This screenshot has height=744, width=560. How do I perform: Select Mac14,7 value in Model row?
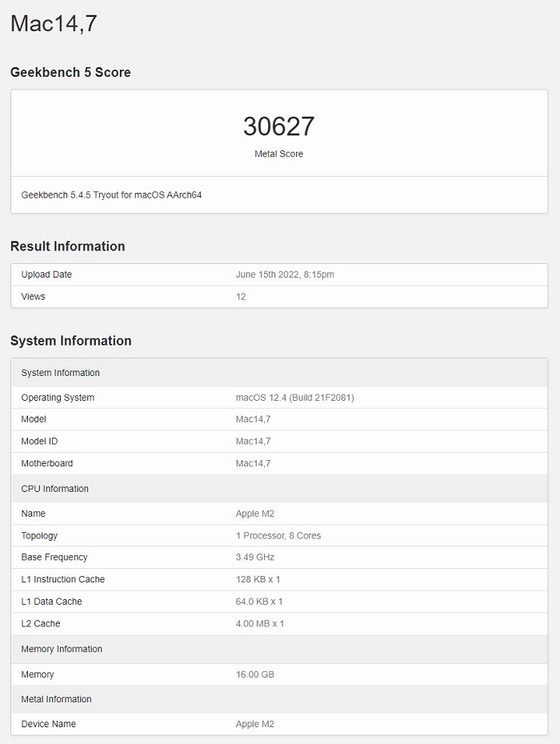pos(254,419)
